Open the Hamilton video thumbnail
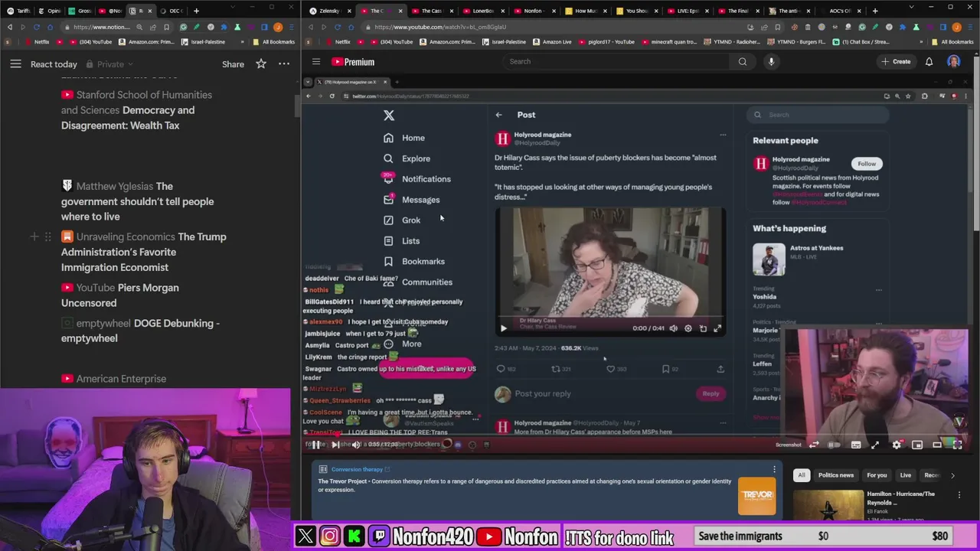The width and height of the screenshot is (980, 551). click(x=828, y=505)
